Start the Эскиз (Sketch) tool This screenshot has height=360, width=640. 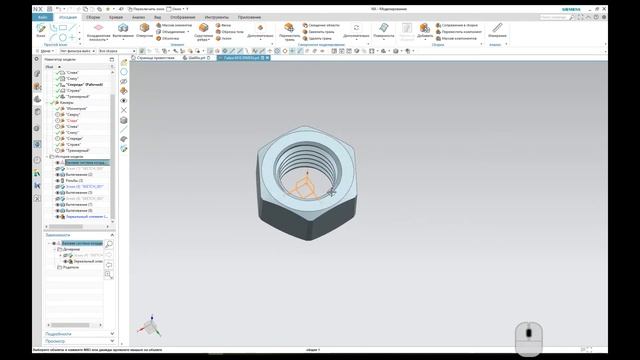41,30
